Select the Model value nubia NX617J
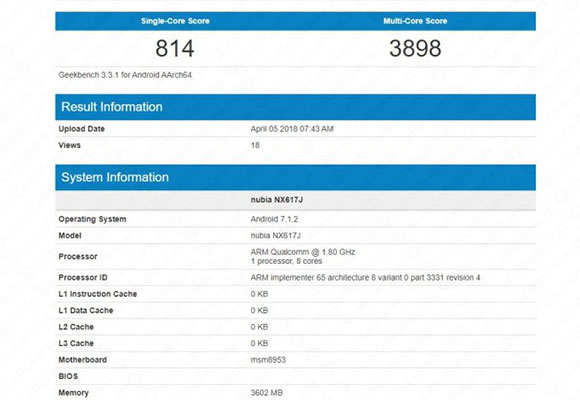580x400 pixels. pos(276,235)
